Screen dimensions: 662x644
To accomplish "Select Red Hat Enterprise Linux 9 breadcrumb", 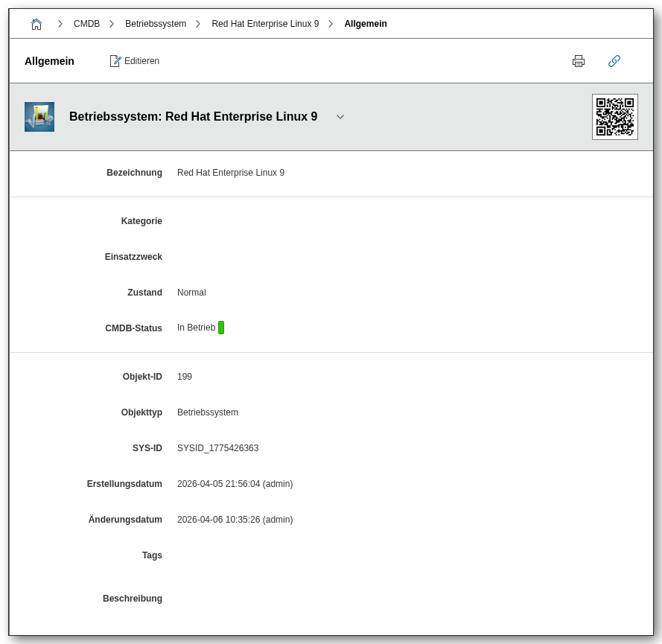I will [265, 24].
